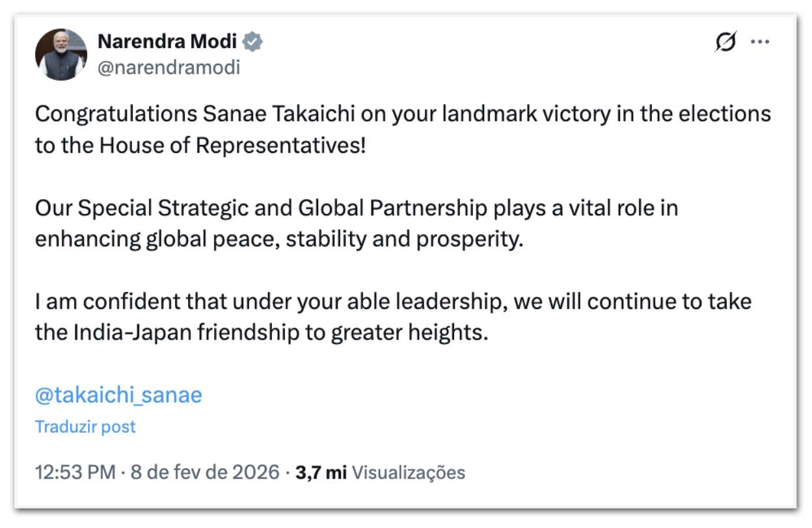
Task: Open the three-dot more options menu
Action: pos(760,42)
